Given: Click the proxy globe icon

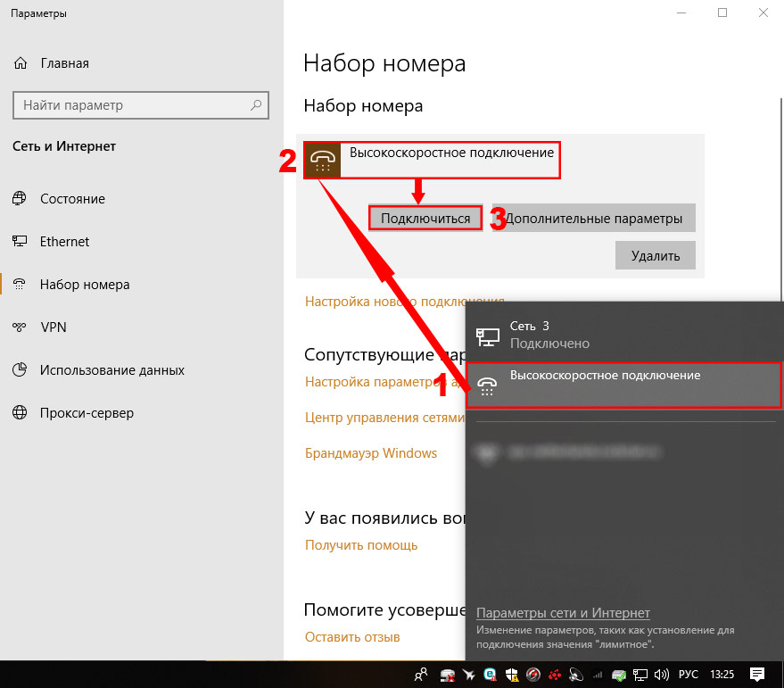Looking at the screenshot, I should pyautogui.click(x=20, y=413).
